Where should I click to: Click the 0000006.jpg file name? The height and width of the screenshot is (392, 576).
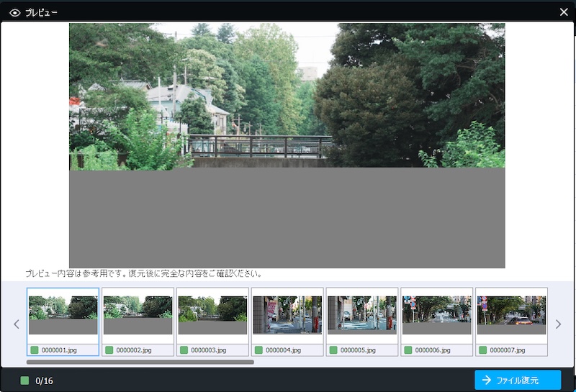pos(433,350)
